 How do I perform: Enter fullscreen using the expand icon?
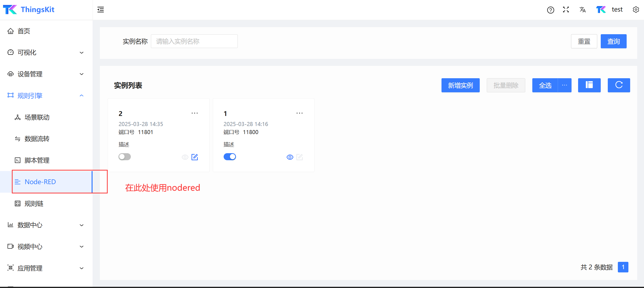566,10
